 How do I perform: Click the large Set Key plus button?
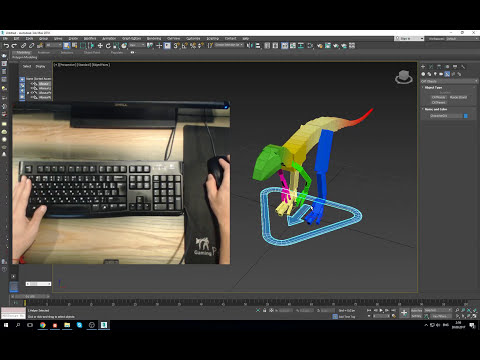[x=404, y=313]
